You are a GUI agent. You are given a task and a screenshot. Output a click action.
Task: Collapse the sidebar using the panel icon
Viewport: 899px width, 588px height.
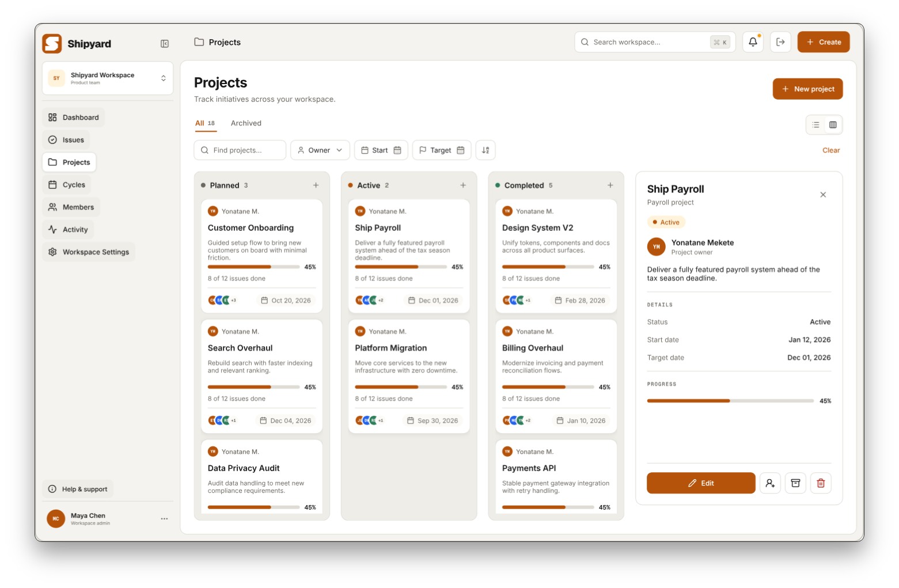tap(165, 44)
